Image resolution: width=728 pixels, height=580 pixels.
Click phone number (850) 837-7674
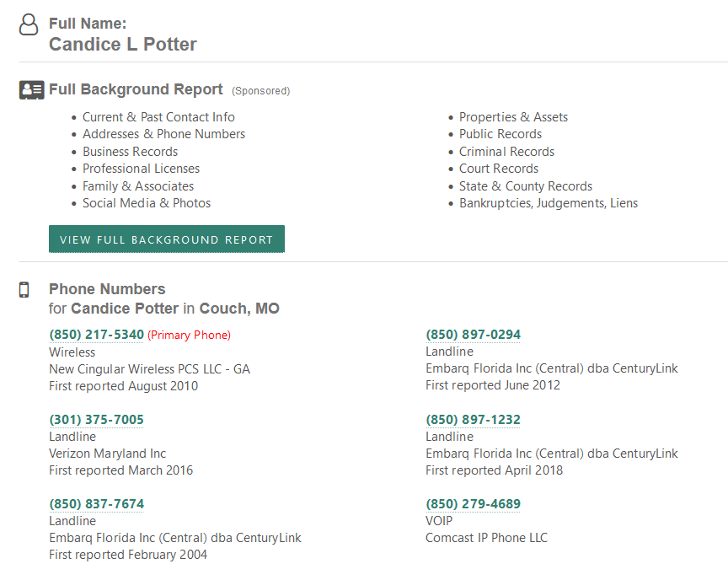tap(97, 504)
